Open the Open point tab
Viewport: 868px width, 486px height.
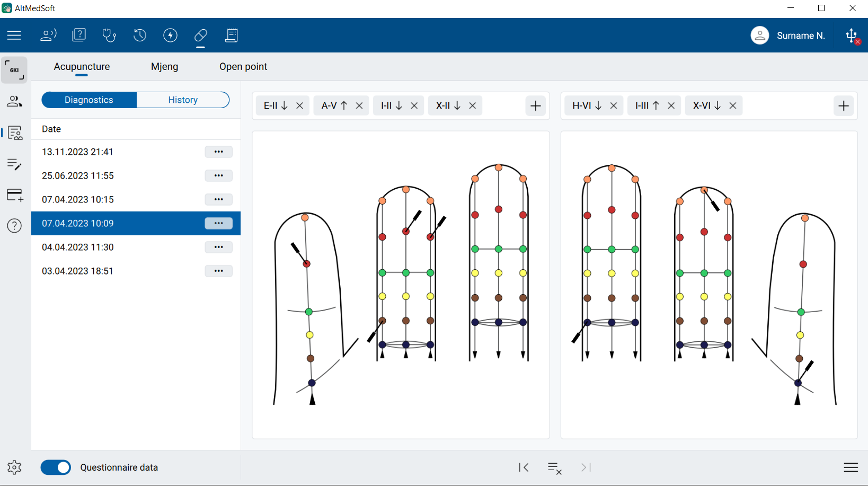point(243,67)
